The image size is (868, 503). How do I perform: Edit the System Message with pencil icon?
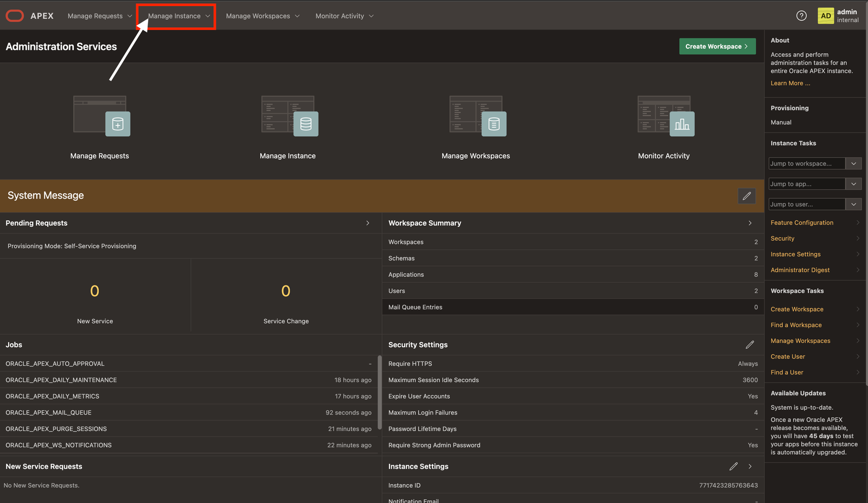click(746, 196)
